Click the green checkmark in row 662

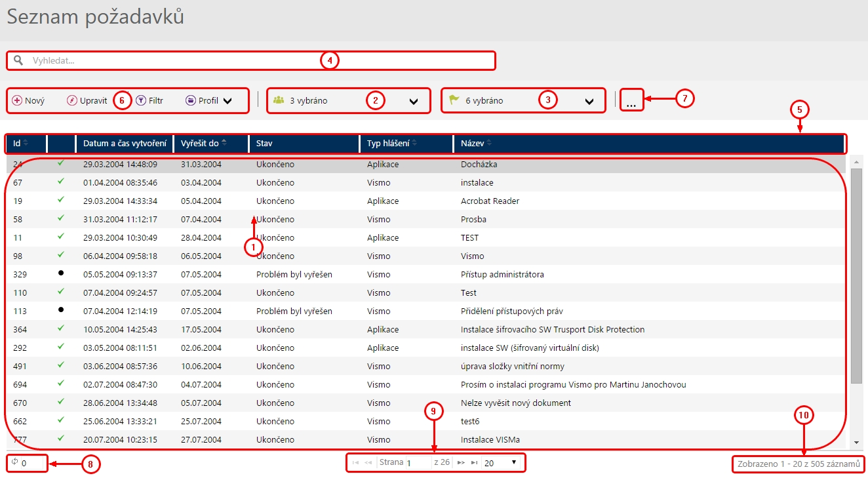point(61,420)
